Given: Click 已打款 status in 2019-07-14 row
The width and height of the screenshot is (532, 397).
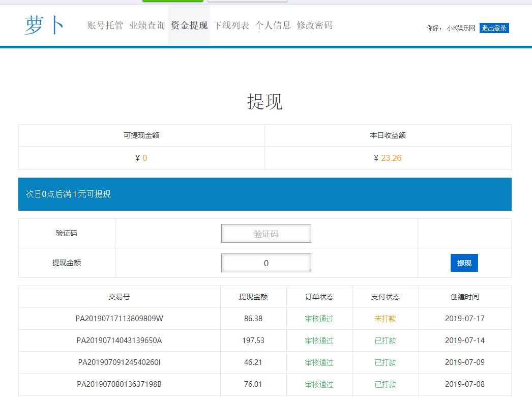Looking at the screenshot, I should pyautogui.click(x=385, y=341).
